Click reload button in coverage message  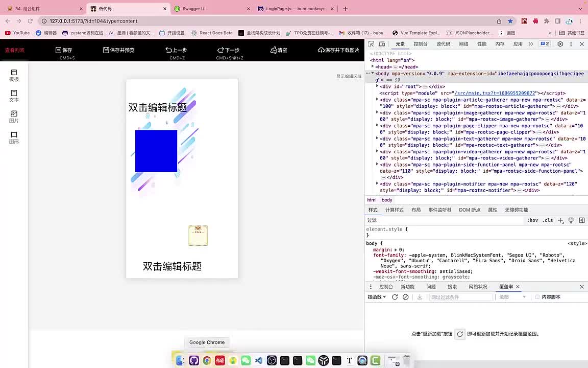pyautogui.click(x=460, y=334)
